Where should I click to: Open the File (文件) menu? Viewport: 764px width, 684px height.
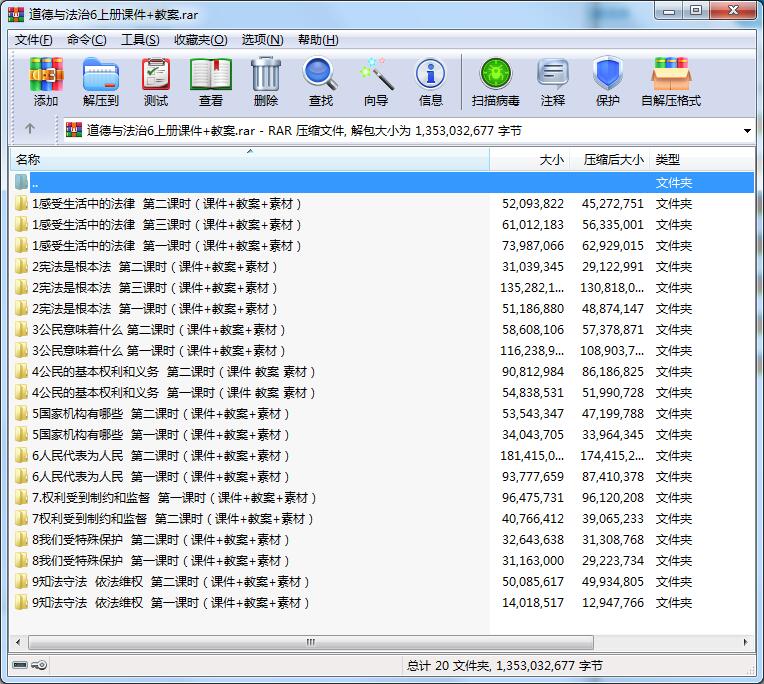point(33,40)
